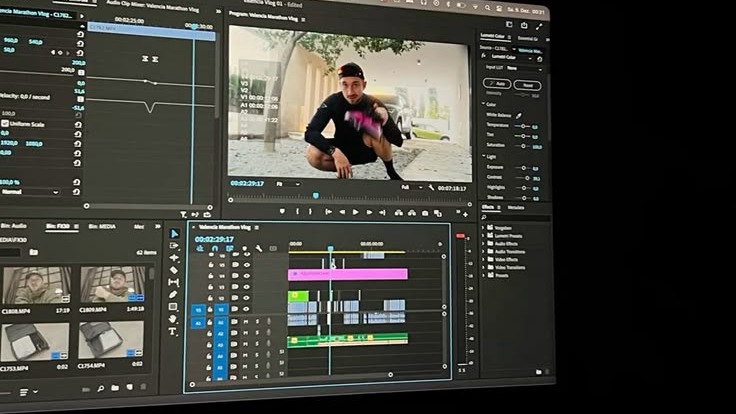Screen dimensions: 736x414
Task: Open the program monitor button editor plus
Action: (x=465, y=215)
